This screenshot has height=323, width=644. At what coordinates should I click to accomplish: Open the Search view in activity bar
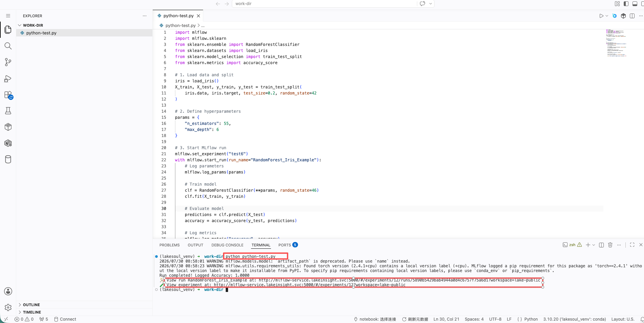8,46
